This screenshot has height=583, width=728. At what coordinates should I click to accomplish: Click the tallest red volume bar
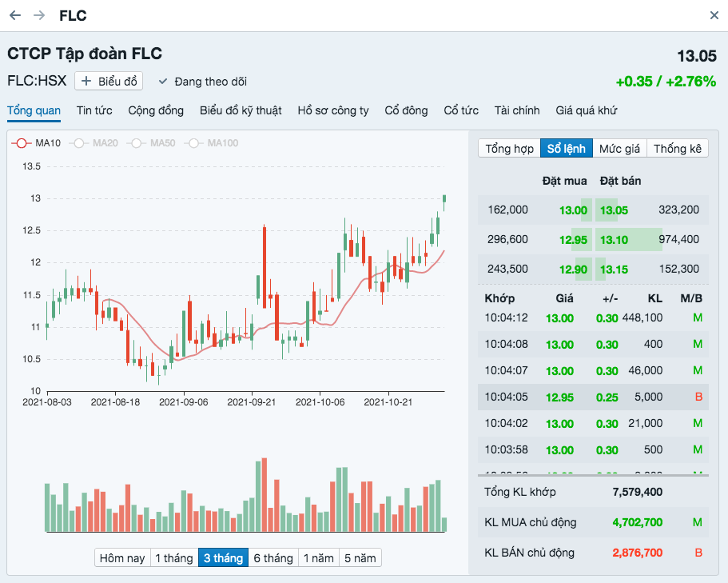265,495
